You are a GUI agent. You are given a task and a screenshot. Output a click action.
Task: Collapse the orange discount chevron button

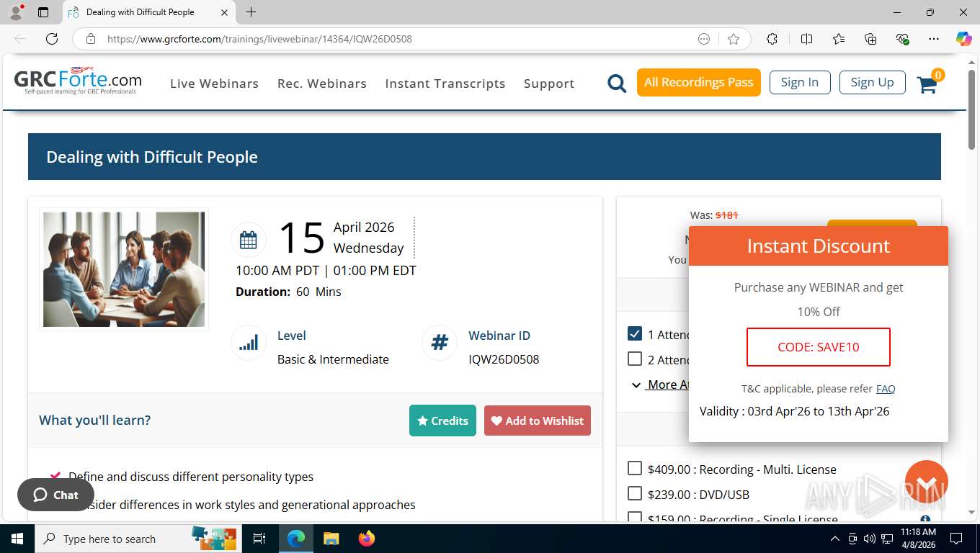coord(926,482)
